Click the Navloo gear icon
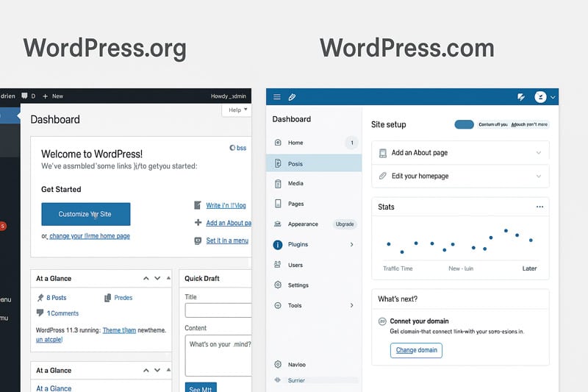The image size is (588, 392). point(278,364)
